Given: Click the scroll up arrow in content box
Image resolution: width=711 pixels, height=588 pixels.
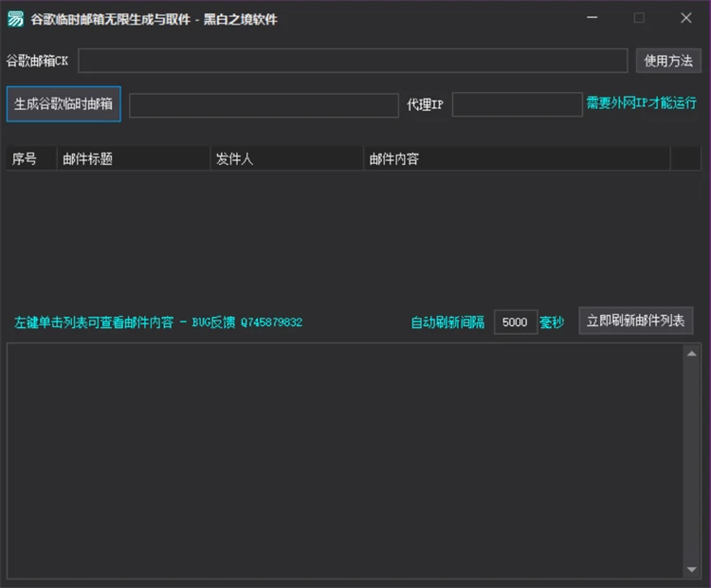Looking at the screenshot, I should (x=691, y=354).
